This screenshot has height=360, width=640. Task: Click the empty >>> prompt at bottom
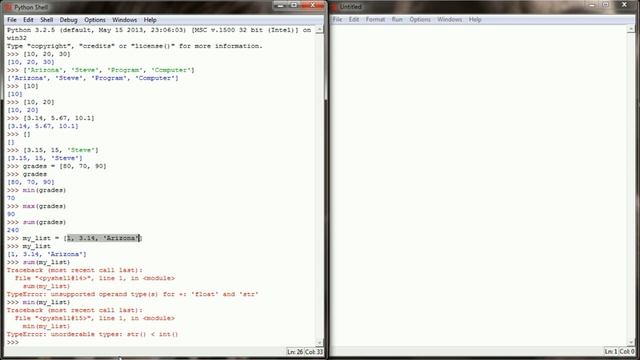(x=13, y=342)
